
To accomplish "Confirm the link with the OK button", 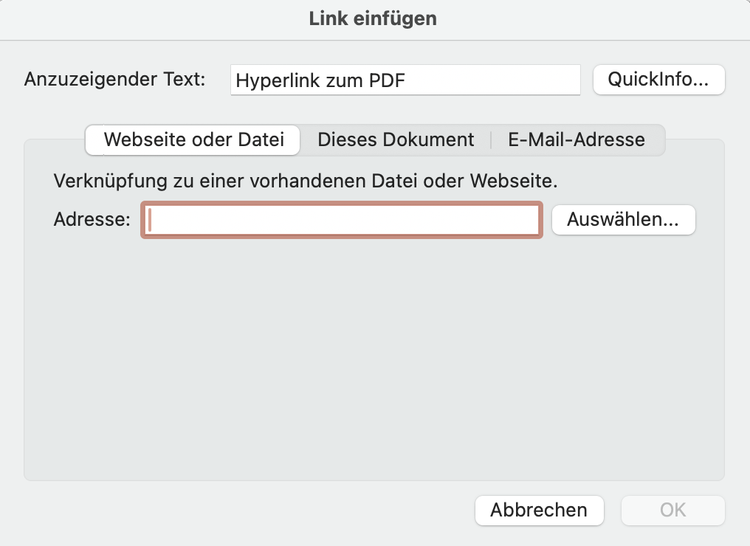I will (x=672, y=510).
